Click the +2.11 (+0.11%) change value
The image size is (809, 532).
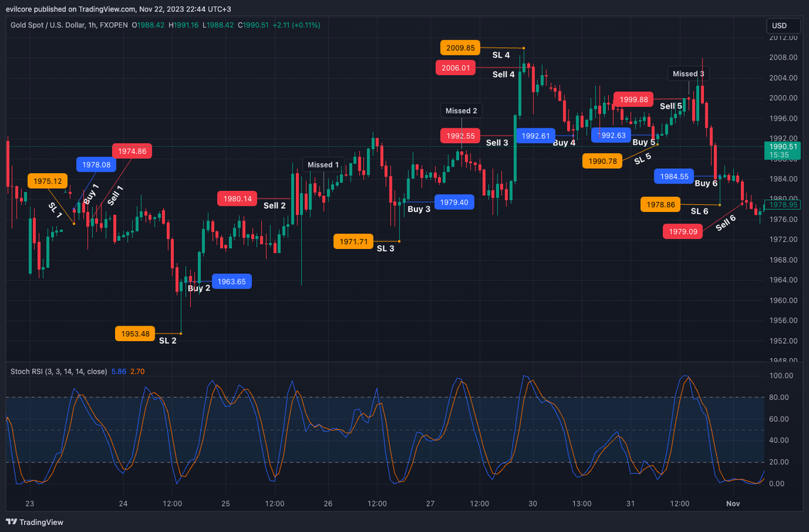click(x=296, y=25)
